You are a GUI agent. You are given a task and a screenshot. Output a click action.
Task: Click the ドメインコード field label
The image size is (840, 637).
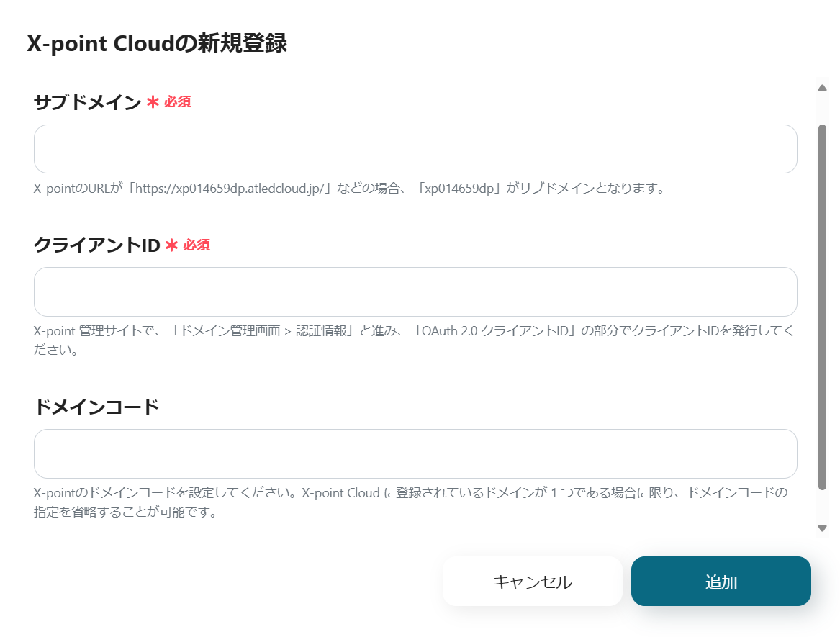coord(96,407)
